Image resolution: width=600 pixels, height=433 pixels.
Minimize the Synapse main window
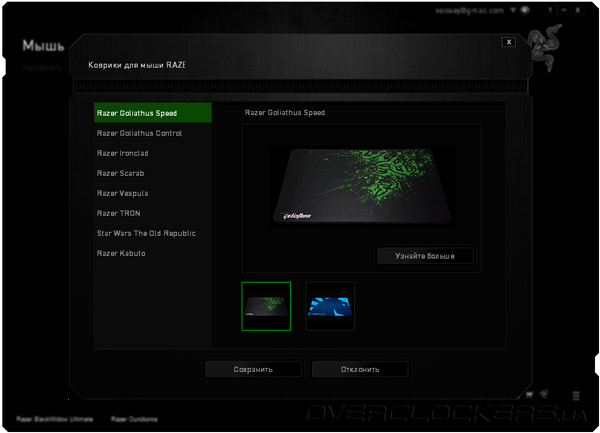(564, 10)
